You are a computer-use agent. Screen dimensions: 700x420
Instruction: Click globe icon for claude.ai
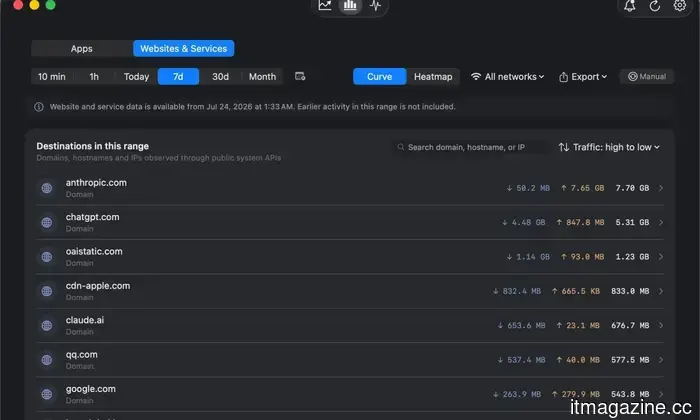tap(47, 325)
